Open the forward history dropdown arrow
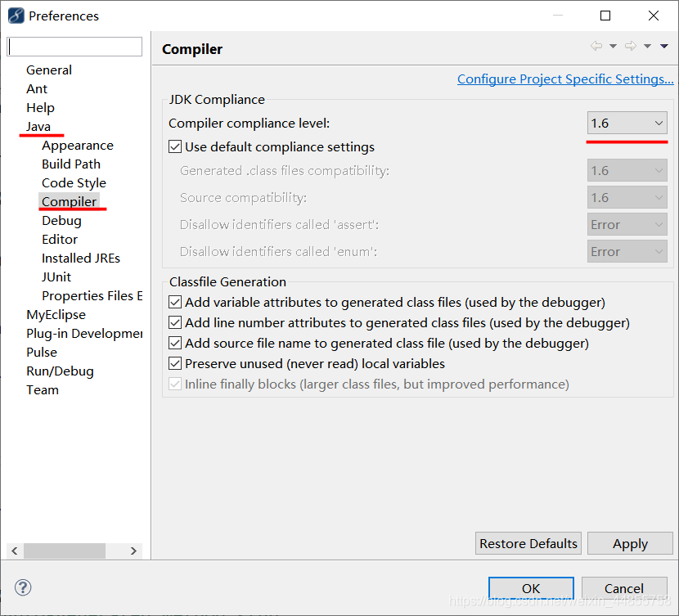 point(647,46)
